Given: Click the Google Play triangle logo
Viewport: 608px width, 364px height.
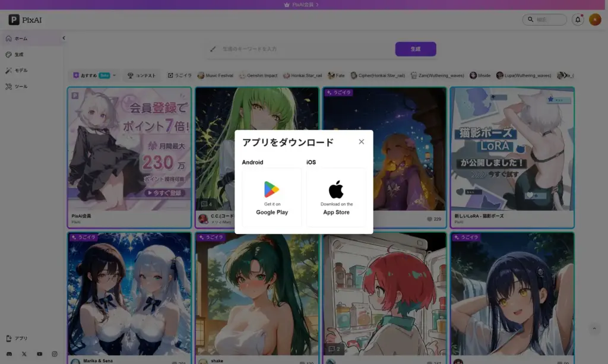Looking at the screenshot, I should click(271, 189).
